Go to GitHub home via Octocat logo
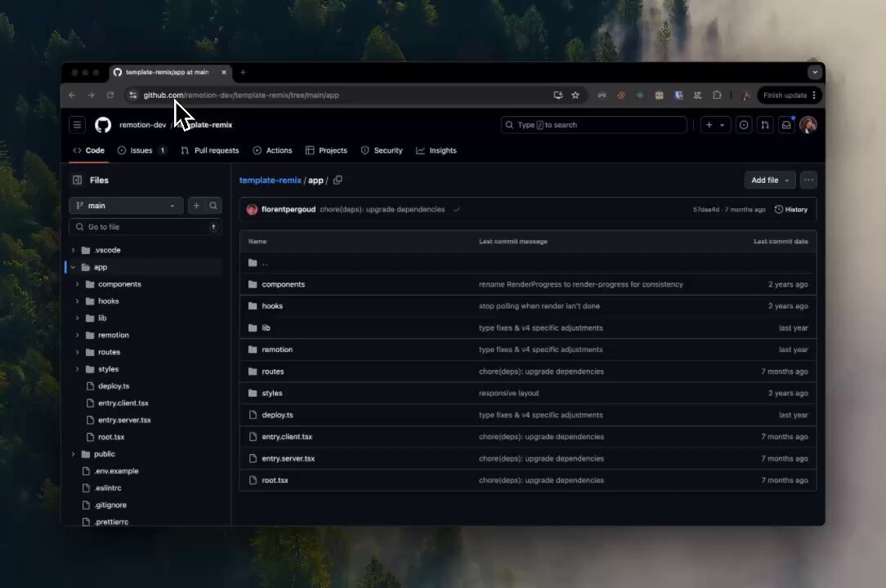This screenshot has width=886, height=588. pos(103,125)
